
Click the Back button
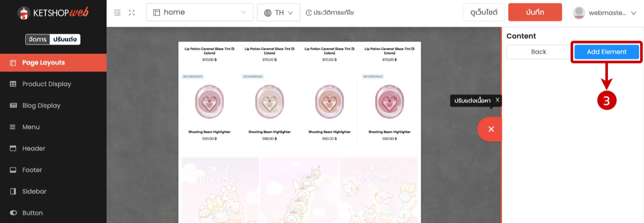point(538,52)
